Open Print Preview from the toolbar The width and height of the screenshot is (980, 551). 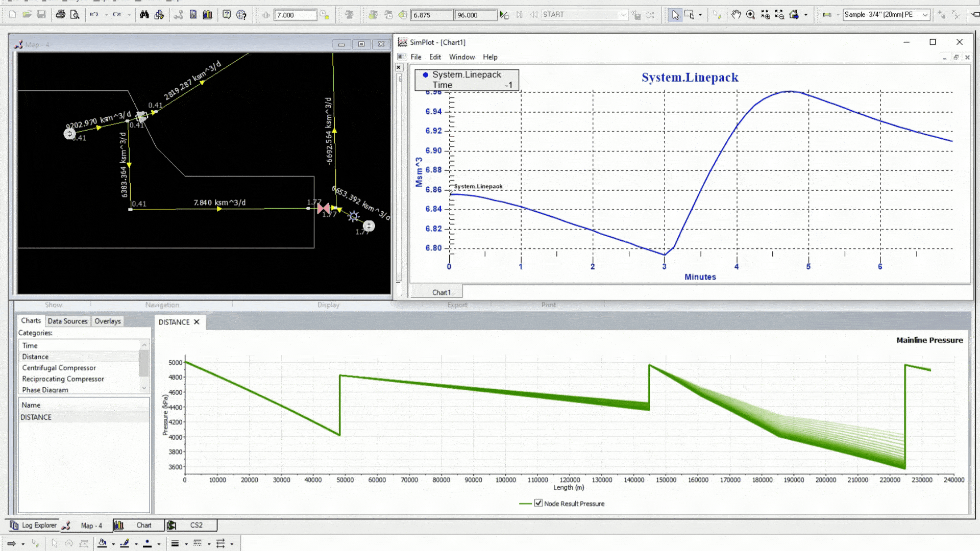(x=75, y=14)
